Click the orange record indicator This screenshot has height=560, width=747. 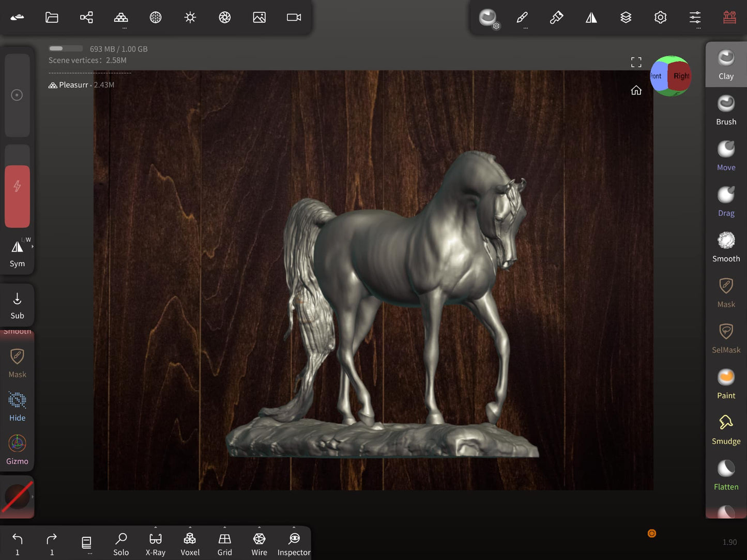coord(652,534)
